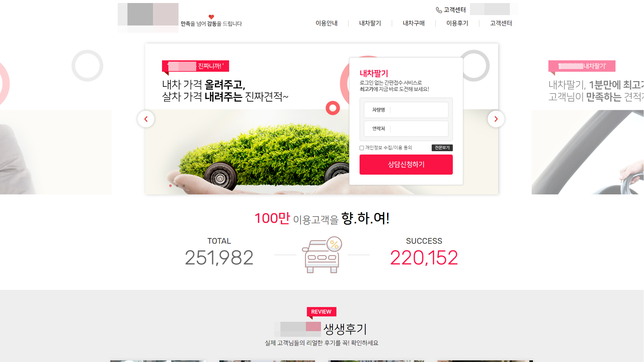The image size is (644, 362).
Task: Open the 내차구매 menu item
Action: 414,23
